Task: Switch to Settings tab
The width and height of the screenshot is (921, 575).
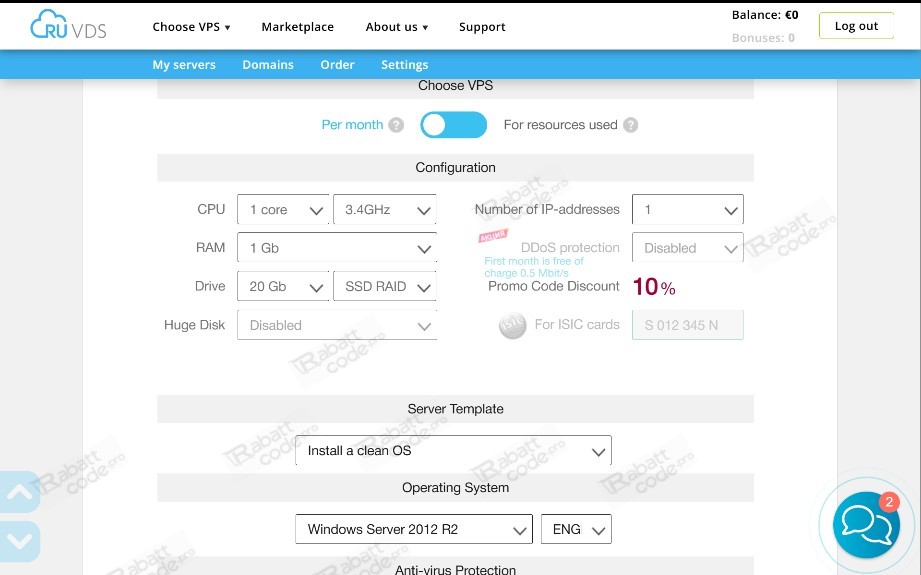Action: pos(405,65)
